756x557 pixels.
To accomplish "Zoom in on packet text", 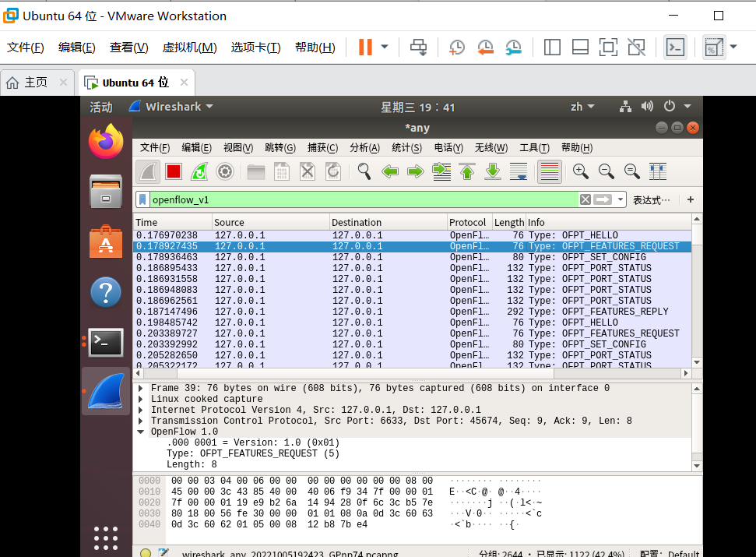I will point(581,171).
